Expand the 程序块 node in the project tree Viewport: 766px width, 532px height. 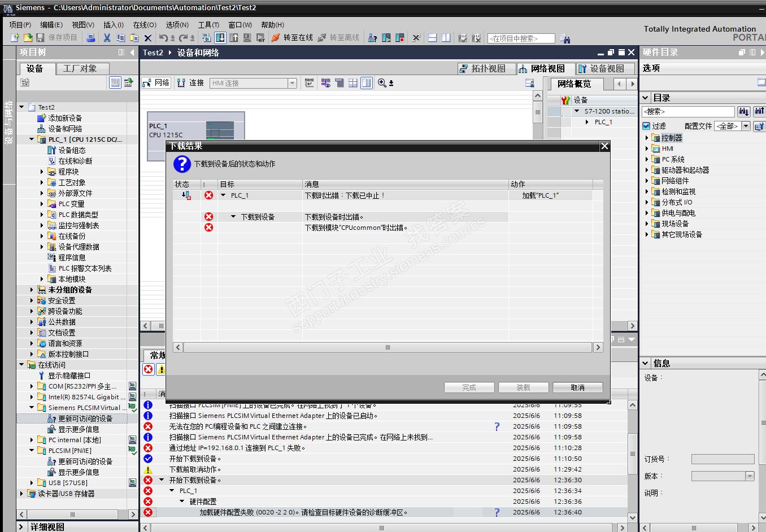click(42, 172)
